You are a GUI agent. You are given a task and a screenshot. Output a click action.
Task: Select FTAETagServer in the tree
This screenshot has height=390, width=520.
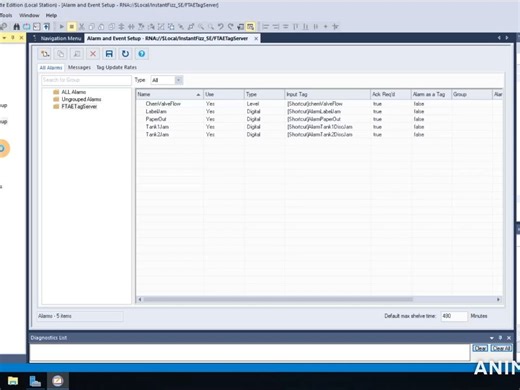pos(79,107)
